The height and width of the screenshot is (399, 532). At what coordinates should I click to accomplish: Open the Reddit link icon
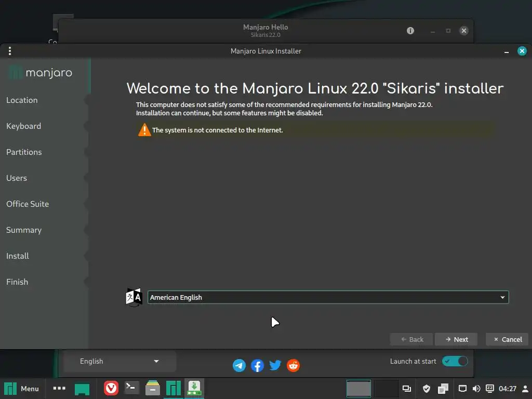tap(293, 365)
